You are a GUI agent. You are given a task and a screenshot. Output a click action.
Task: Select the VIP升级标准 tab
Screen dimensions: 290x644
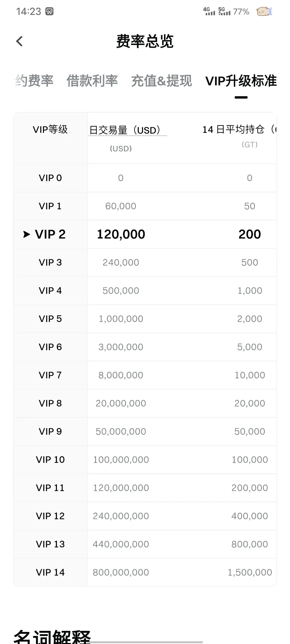241,81
